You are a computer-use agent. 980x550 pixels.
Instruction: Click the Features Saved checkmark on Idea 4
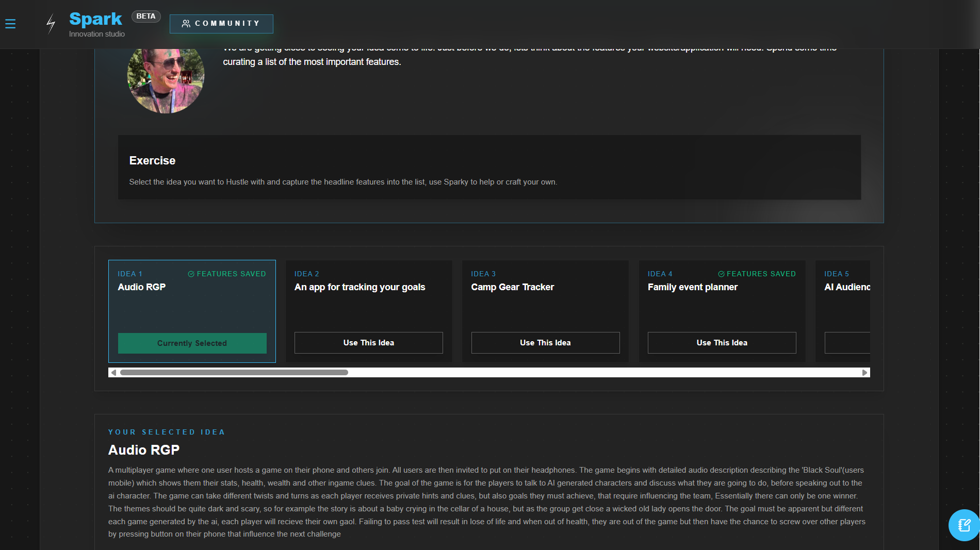click(721, 274)
